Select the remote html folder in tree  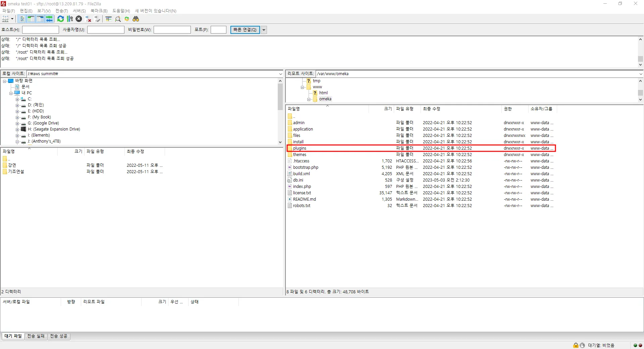point(323,93)
